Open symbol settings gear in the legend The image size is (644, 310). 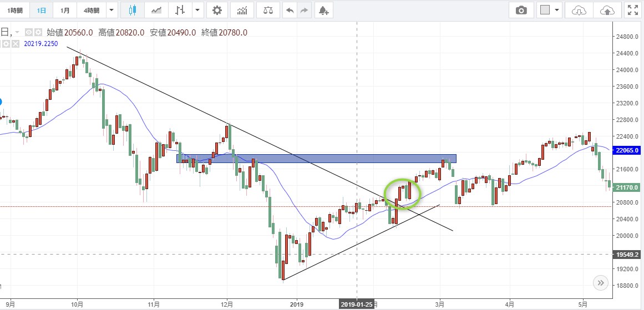click(x=38, y=32)
